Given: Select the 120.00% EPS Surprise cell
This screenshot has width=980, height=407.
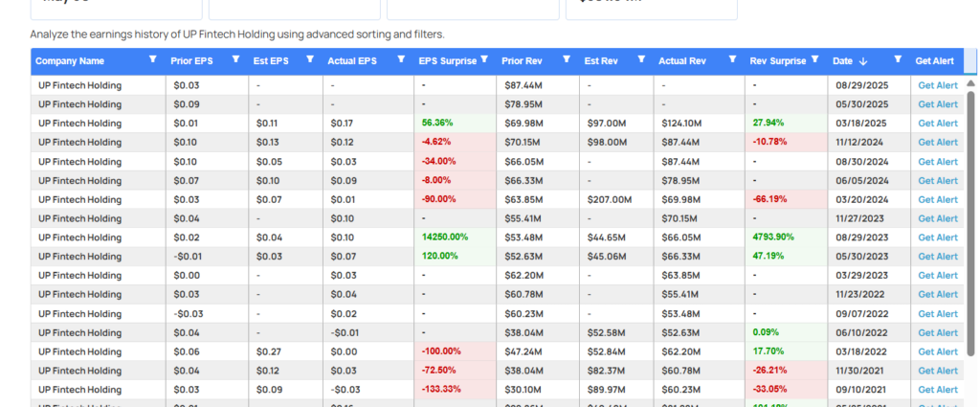Looking at the screenshot, I should coord(455,257).
